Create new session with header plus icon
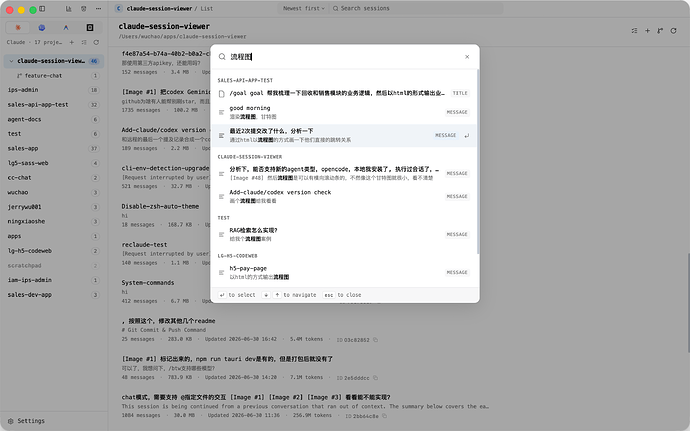 click(647, 31)
